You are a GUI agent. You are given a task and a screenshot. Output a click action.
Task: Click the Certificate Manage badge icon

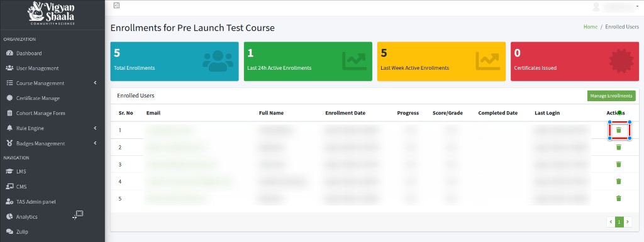point(10,98)
